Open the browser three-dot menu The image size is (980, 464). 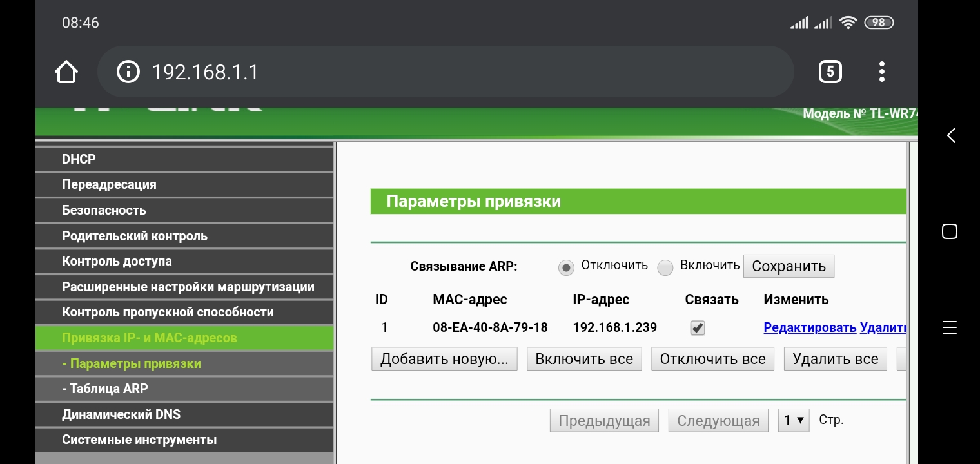pyautogui.click(x=881, y=72)
